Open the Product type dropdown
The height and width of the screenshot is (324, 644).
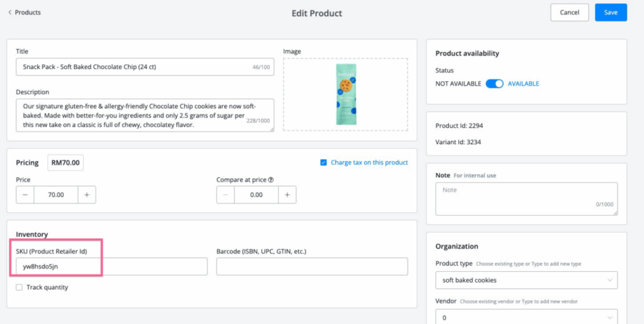(x=526, y=280)
